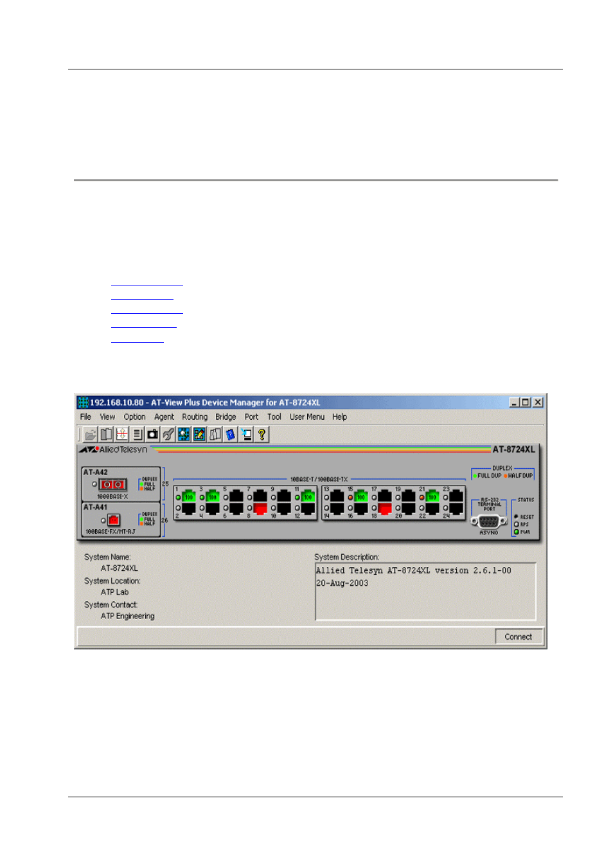
Task: Select port 3 on the switch panel
Action: click(212, 496)
